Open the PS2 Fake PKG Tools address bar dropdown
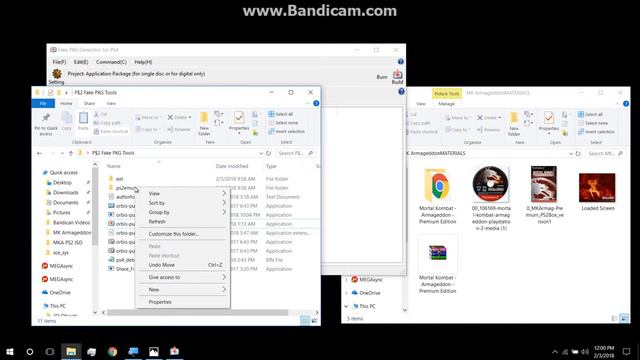 click(261, 153)
